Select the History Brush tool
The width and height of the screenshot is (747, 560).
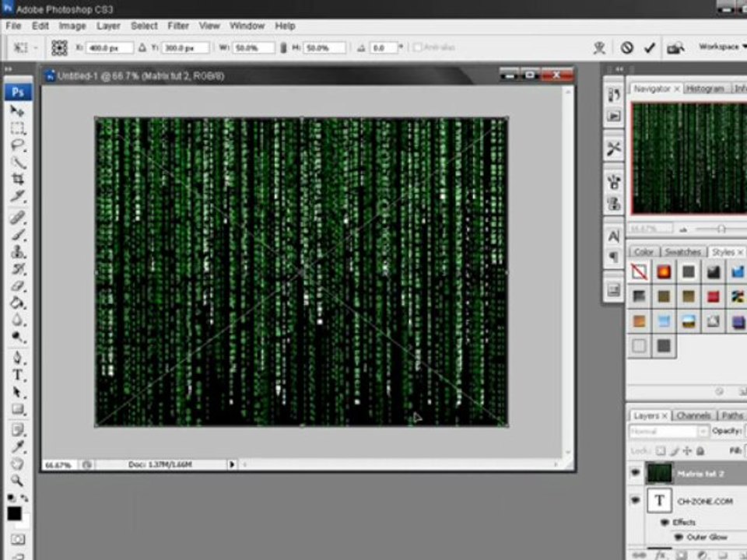click(x=18, y=269)
